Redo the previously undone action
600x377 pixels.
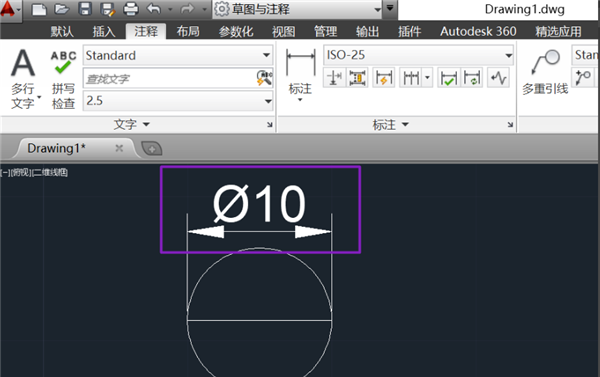187,9
